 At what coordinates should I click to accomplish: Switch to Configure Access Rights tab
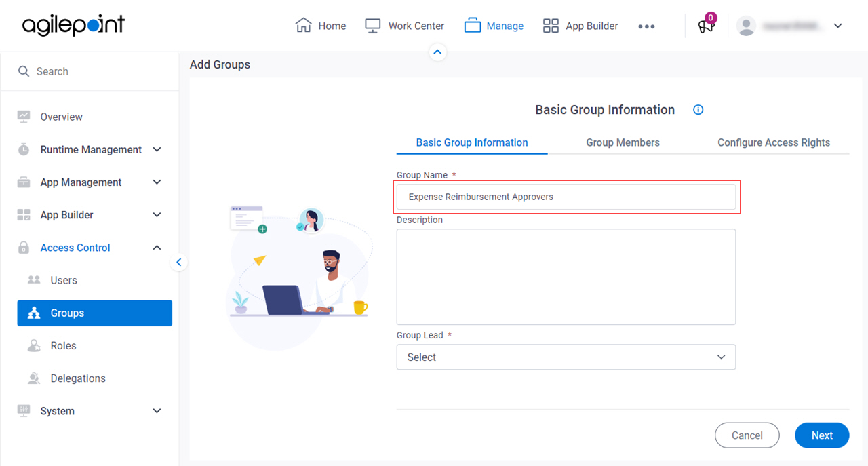click(x=774, y=142)
